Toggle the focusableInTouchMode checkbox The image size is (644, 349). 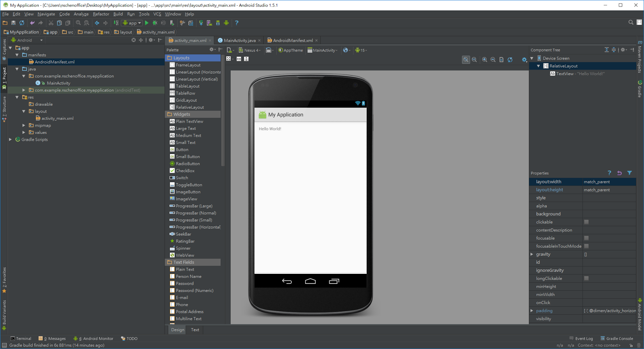pyautogui.click(x=586, y=246)
